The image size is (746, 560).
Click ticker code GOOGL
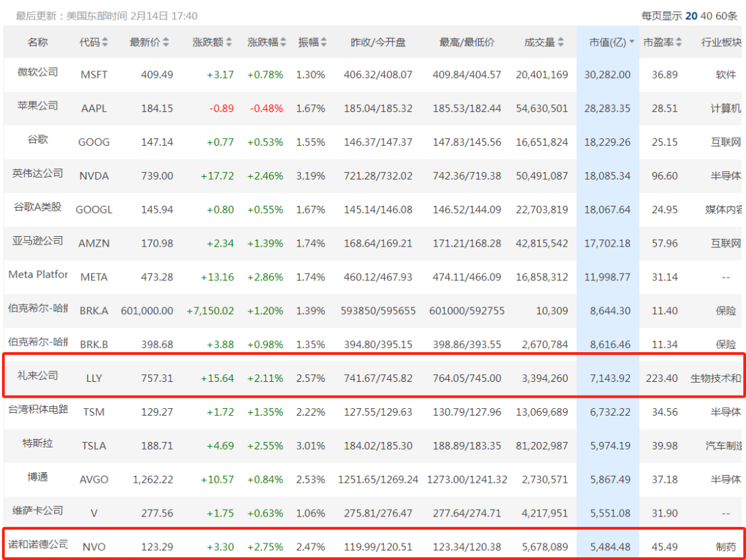tap(94, 210)
